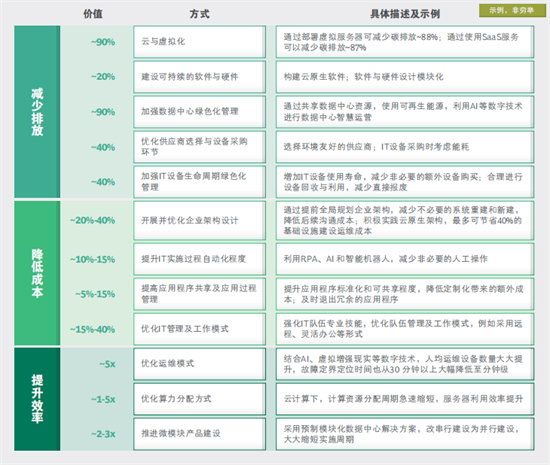Image resolution: width=550 pixels, height=465 pixels.
Task: Click '开展并优化企业架构设计' method box
Action: pos(199,220)
